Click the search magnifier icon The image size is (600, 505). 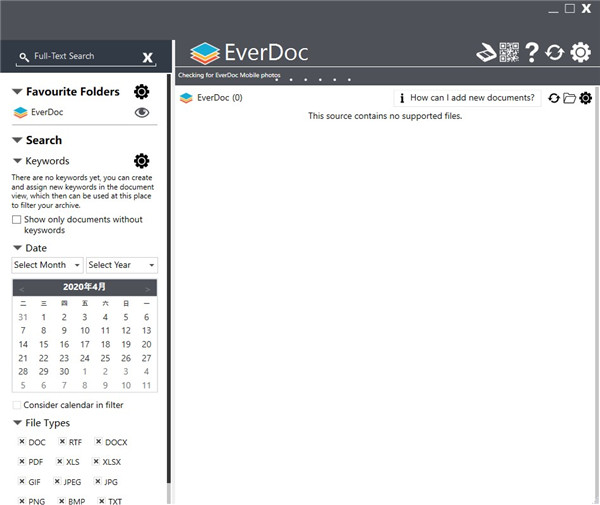point(24,57)
